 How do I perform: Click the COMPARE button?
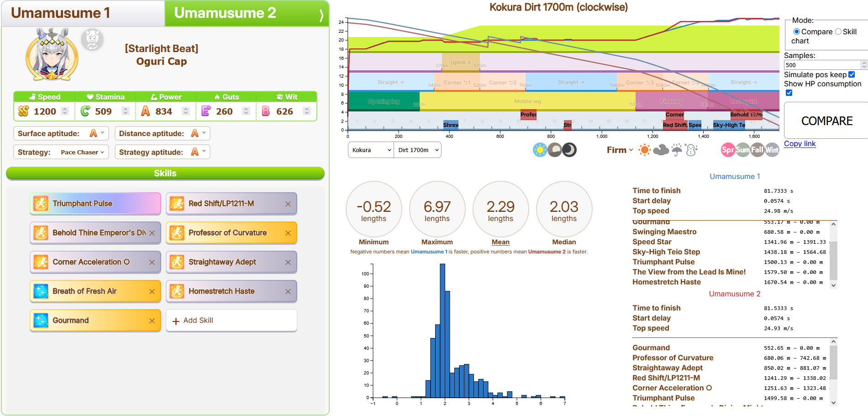tap(826, 121)
